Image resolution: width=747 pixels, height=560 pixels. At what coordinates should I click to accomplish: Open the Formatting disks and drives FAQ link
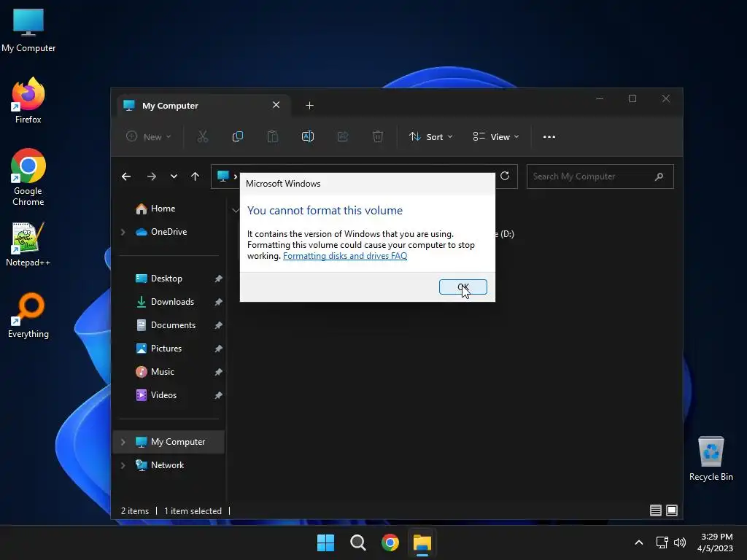pyautogui.click(x=345, y=256)
